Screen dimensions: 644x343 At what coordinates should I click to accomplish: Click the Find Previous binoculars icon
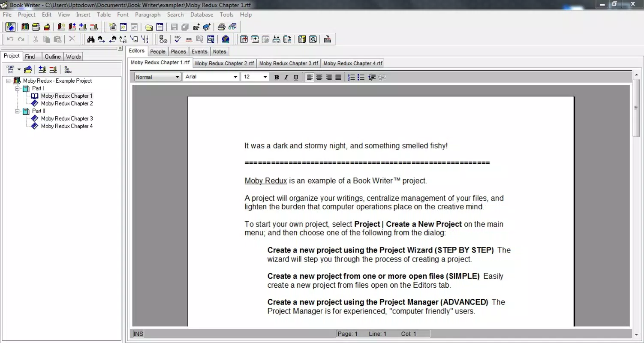coord(112,39)
